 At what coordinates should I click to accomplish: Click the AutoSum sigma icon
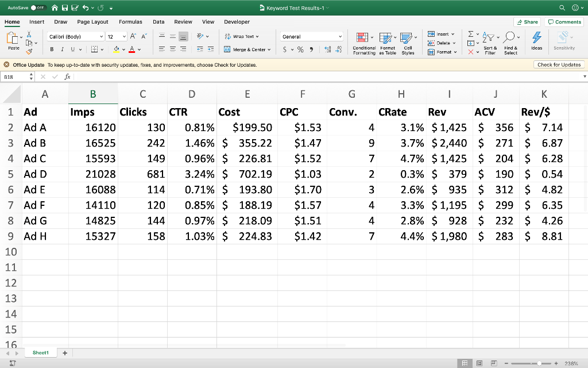point(471,34)
